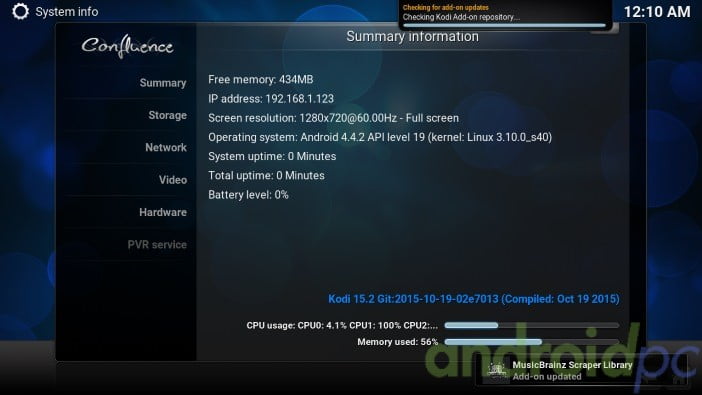Click the CPU usage label text

(342, 326)
